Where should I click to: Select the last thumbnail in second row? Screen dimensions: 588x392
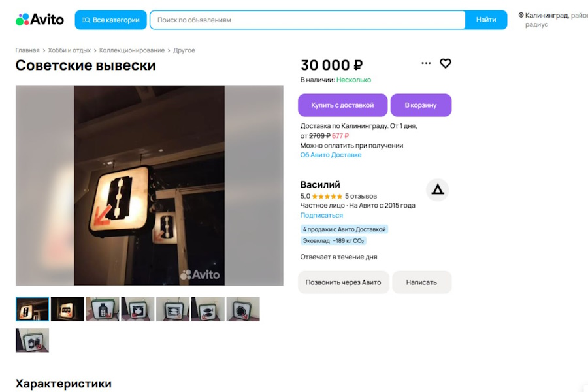point(32,340)
